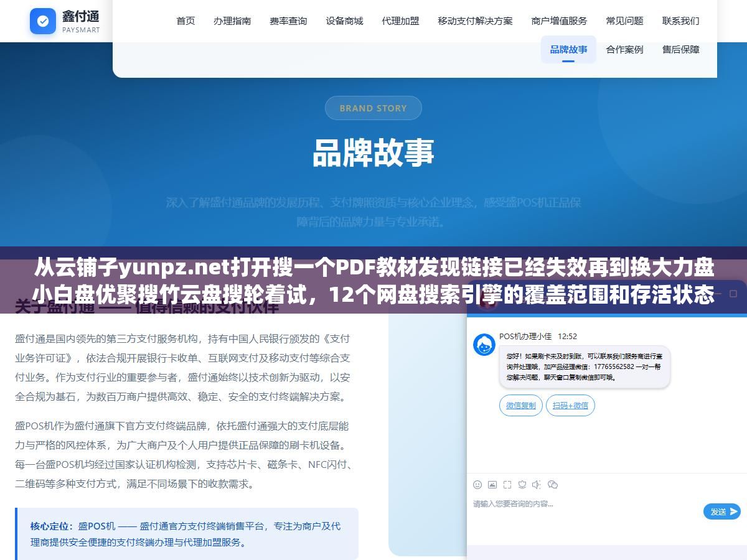Go to 常见问题 page
The width and height of the screenshot is (747, 560).
click(x=624, y=21)
